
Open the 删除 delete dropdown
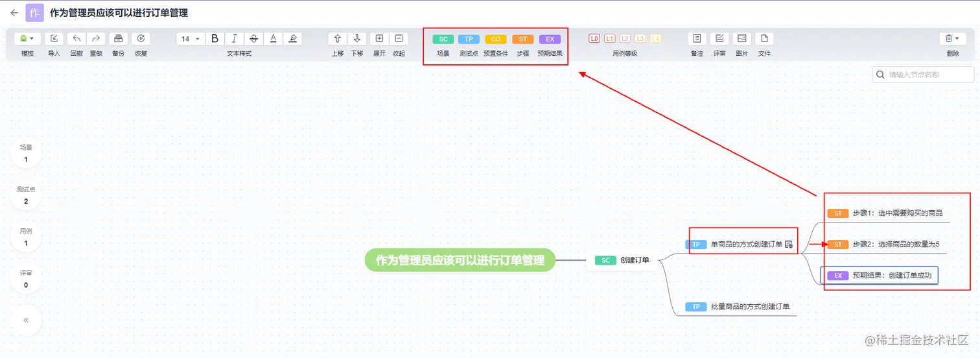pos(953,39)
